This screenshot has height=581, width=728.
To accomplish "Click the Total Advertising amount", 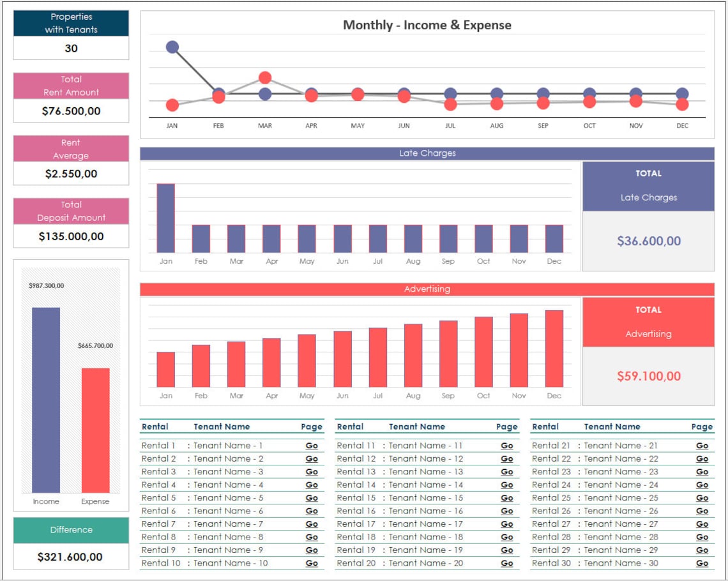I will [648, 376].
